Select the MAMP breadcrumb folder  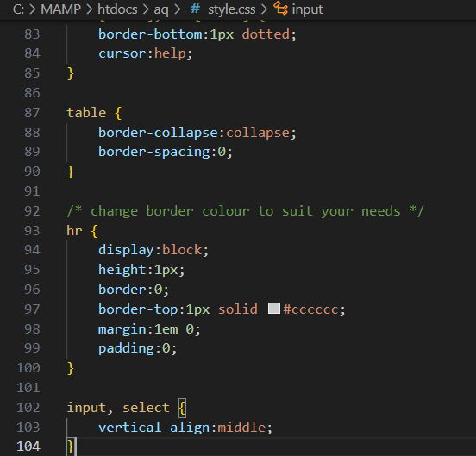coord(60,9)
